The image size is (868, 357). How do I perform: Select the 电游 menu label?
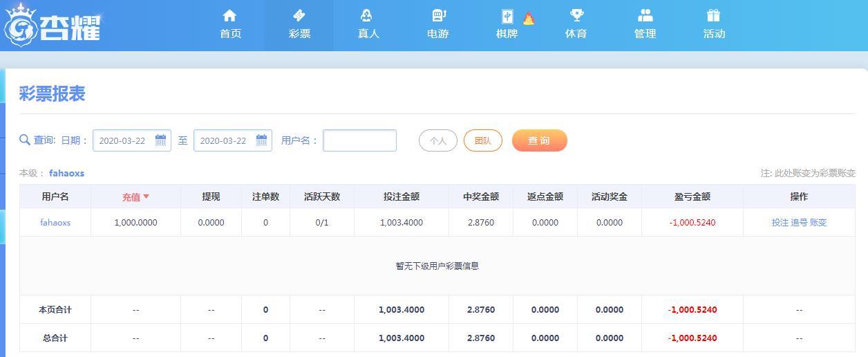(x=437, y=34)
